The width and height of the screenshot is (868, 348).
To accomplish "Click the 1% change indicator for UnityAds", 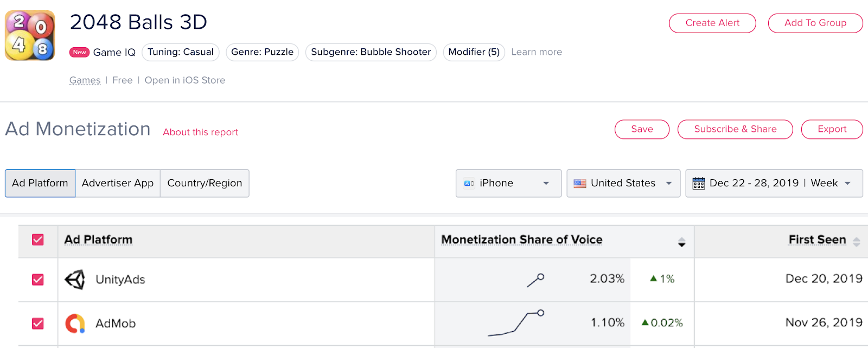I will tap(662, 279).
